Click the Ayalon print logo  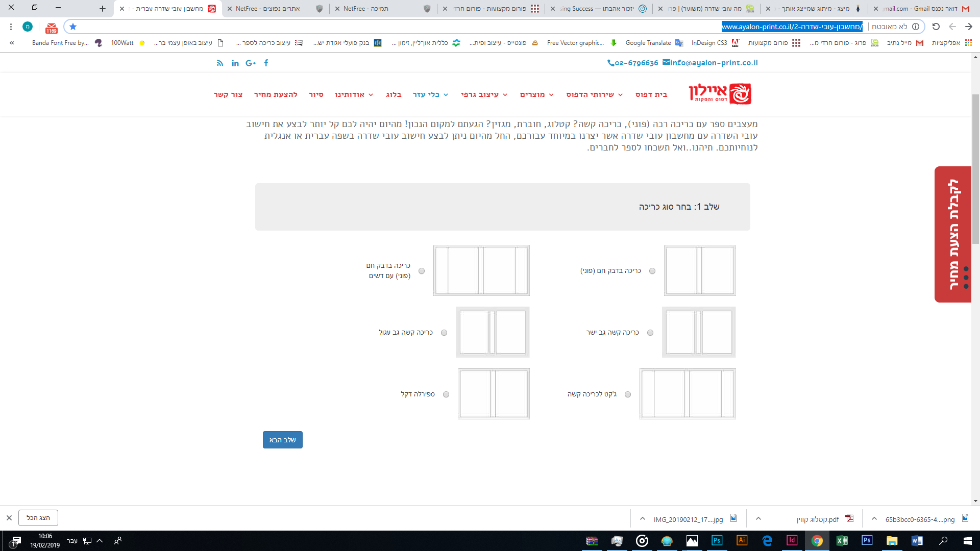click(x=720, y=93)
